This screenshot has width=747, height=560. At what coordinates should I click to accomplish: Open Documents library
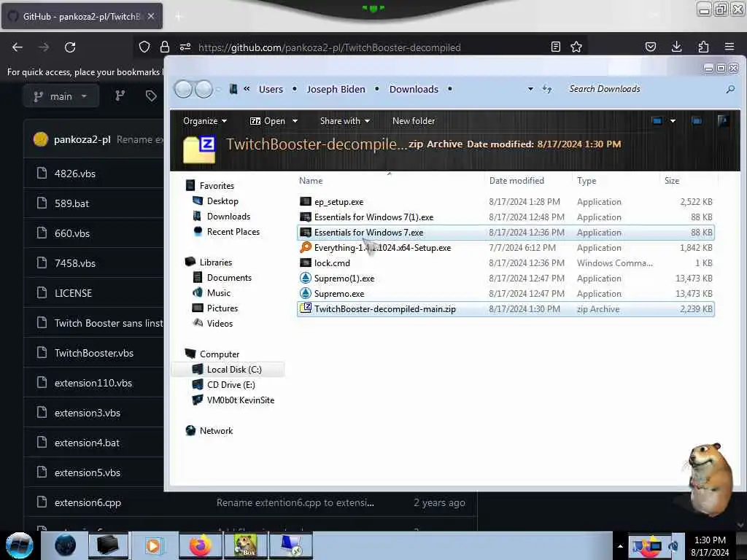pyautogui.click(x=228, y=278)
